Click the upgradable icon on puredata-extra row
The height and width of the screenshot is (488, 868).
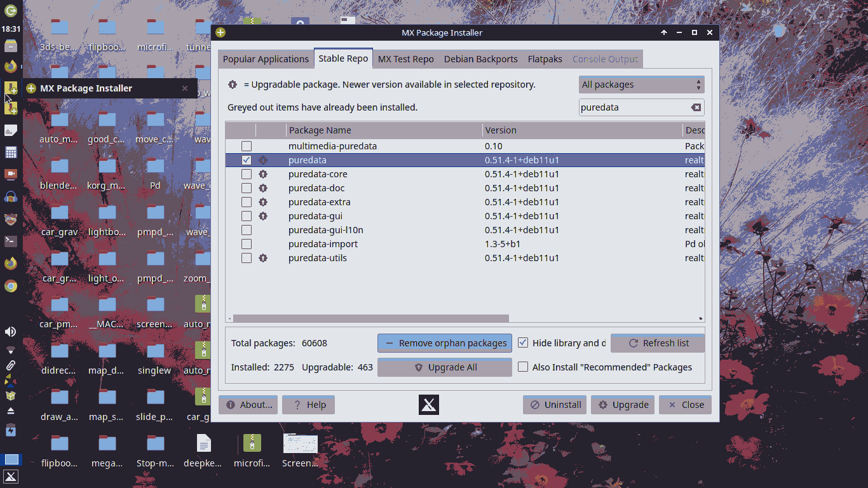pyautogui.click(x=263, y=202)
